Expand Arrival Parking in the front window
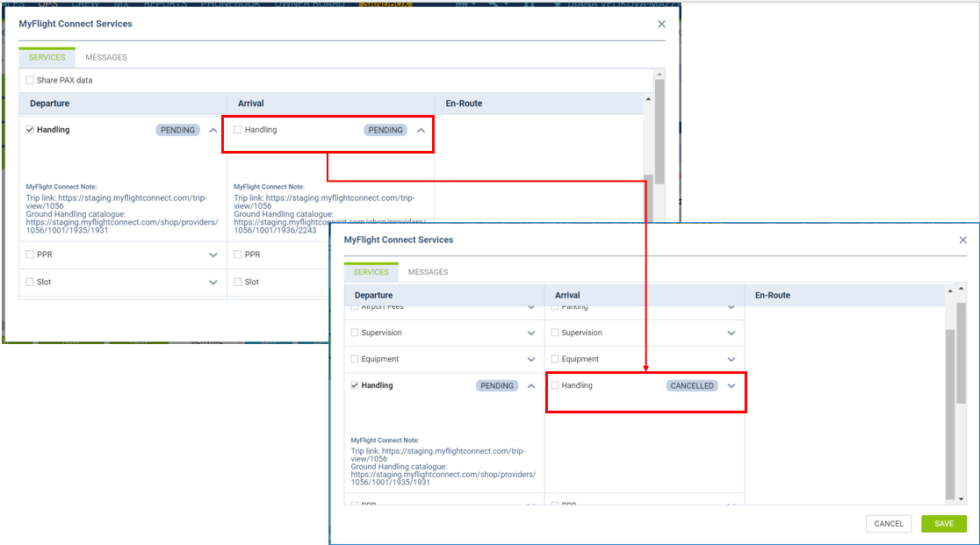The image size is (980, 545). [x=731, y=307]
